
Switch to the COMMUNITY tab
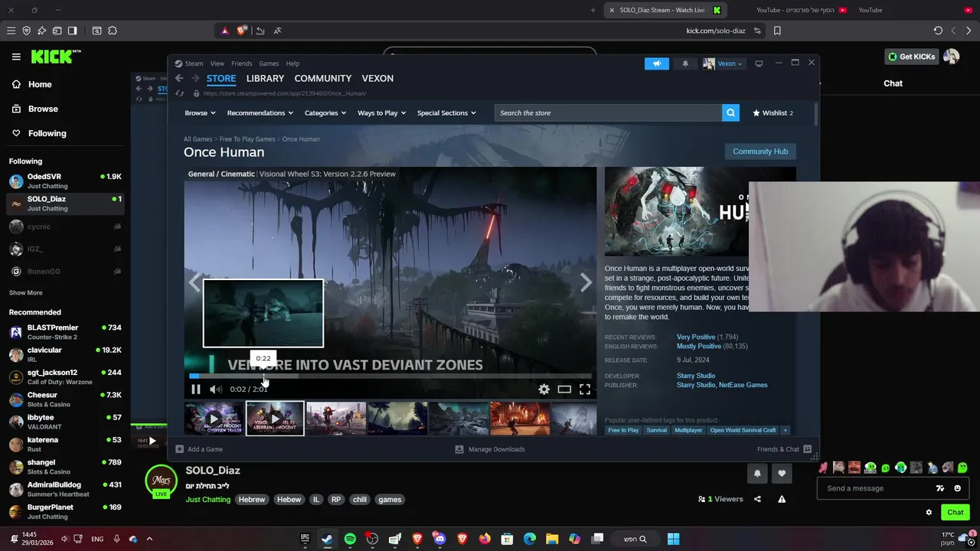323,78
